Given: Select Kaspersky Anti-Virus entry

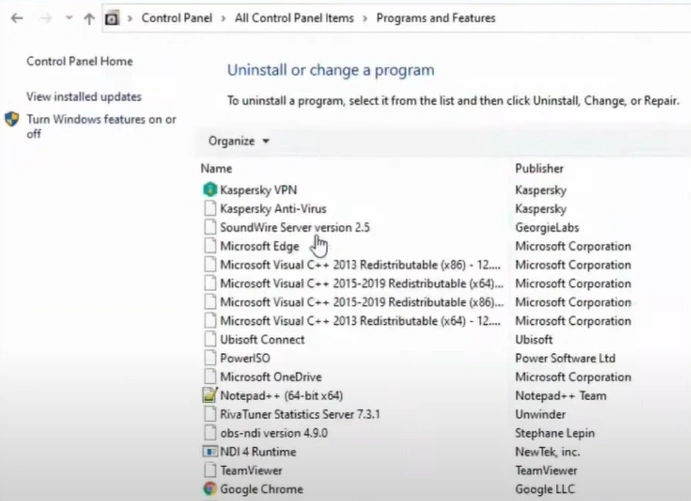Looking at the screenshot, I should click(x=273, y=209).
